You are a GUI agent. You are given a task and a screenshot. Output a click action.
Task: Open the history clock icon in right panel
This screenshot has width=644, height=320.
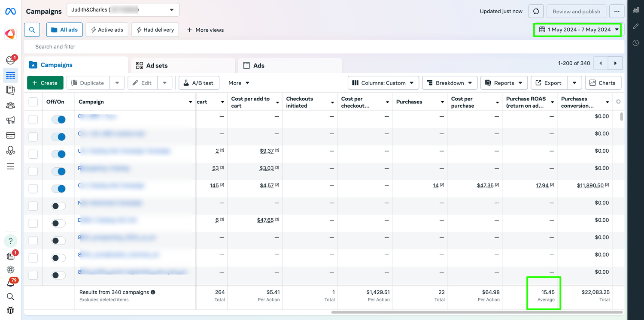[636, 43]
